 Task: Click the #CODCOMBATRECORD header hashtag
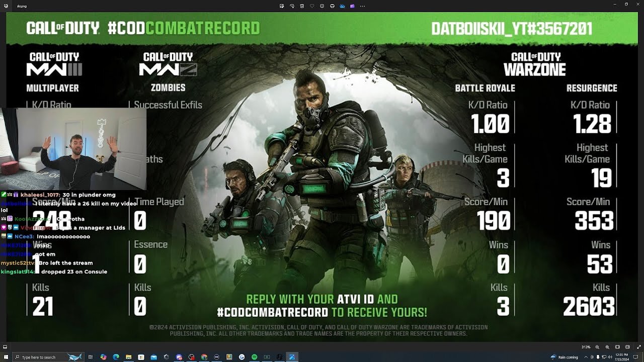[184, 28]
